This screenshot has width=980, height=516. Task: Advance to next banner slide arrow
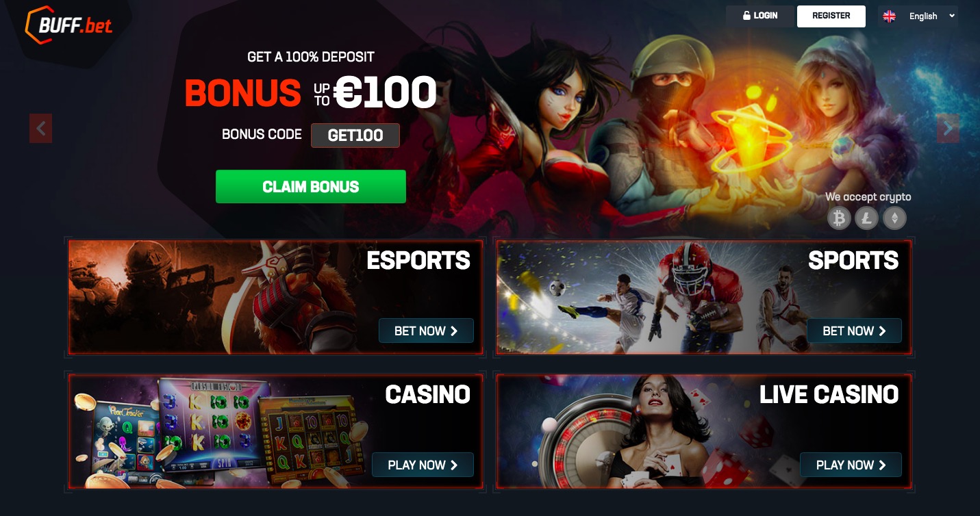tap(948, 128)
